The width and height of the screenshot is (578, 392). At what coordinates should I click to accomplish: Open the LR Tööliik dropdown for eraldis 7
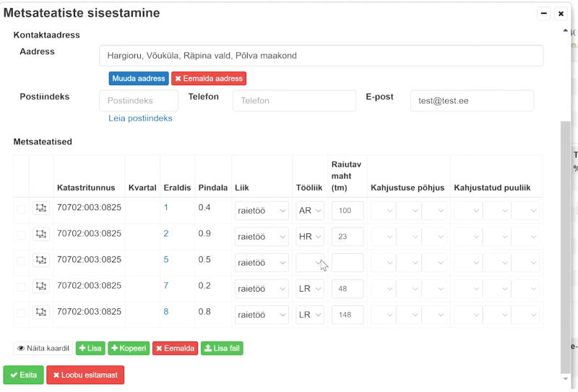(x=310, y=289)
